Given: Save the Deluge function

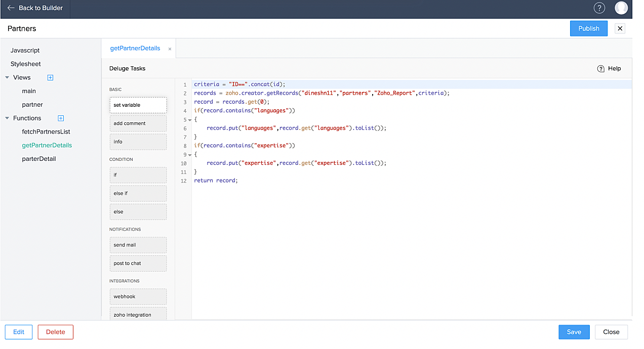Looking at the screenshot, I should point(574,332).
